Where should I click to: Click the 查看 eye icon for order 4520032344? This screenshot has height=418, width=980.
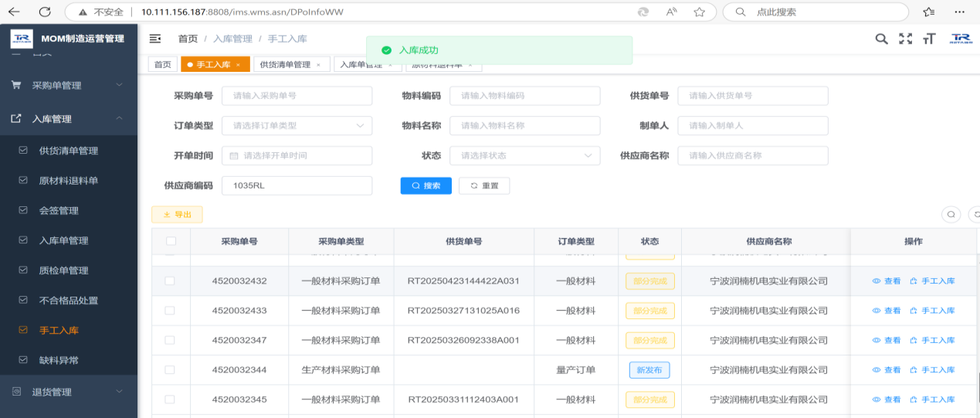pos(877,370)
